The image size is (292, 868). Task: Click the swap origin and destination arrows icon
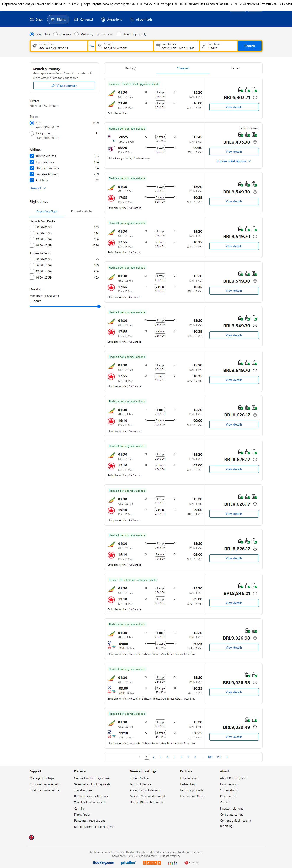point(92,46)
